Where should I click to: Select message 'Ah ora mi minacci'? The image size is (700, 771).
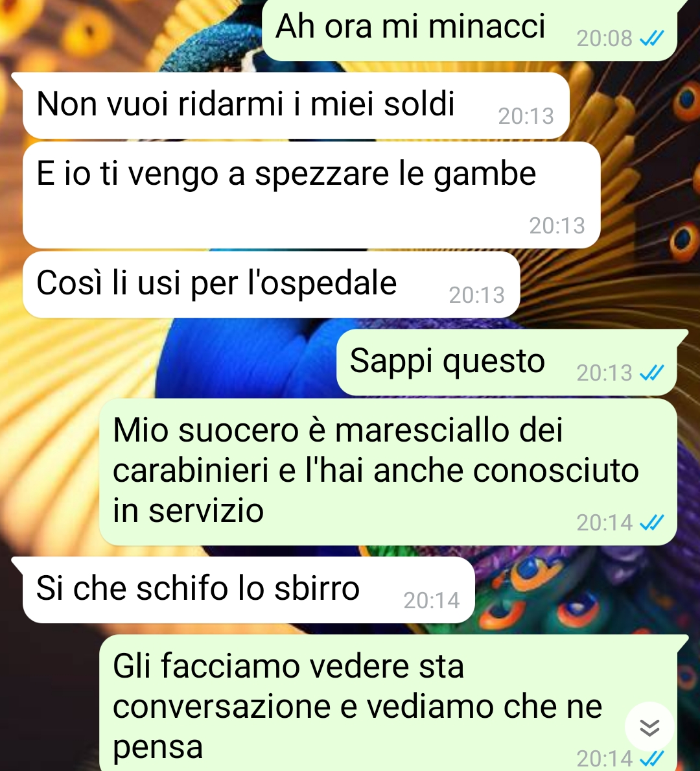point(469,29)
